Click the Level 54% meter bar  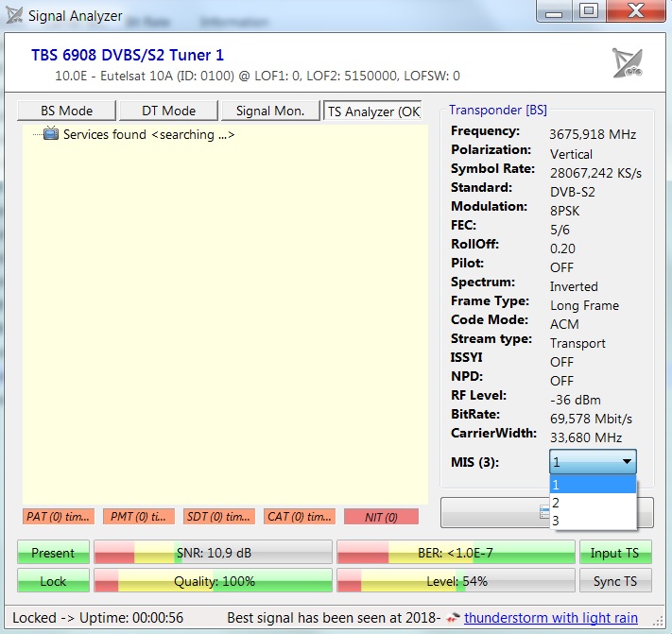click(456, 581)
